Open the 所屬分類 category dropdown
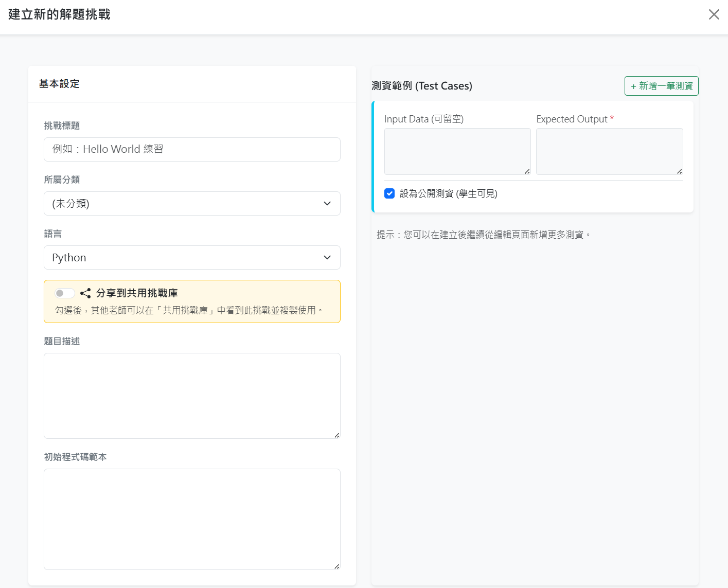The height and width of the screenshot is (588, 728). click(192, 204)
